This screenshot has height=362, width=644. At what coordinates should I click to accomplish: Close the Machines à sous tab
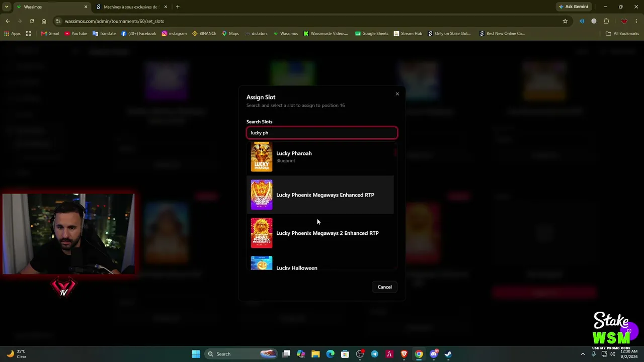[166, 7]
